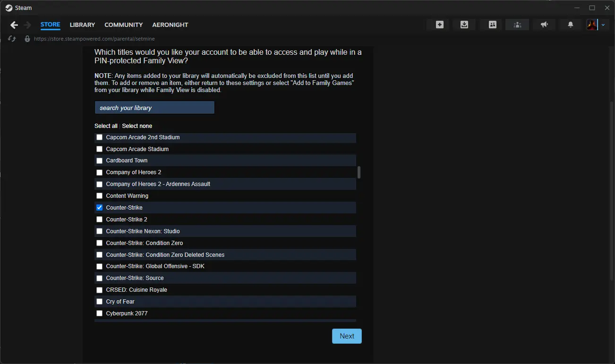Click the 'Capcom Arcade 2nd Stadium' label

[x=143, y=137]
